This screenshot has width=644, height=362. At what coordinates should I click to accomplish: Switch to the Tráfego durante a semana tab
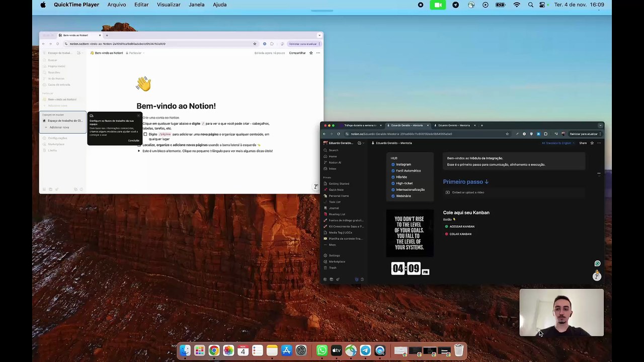[360, 125]
